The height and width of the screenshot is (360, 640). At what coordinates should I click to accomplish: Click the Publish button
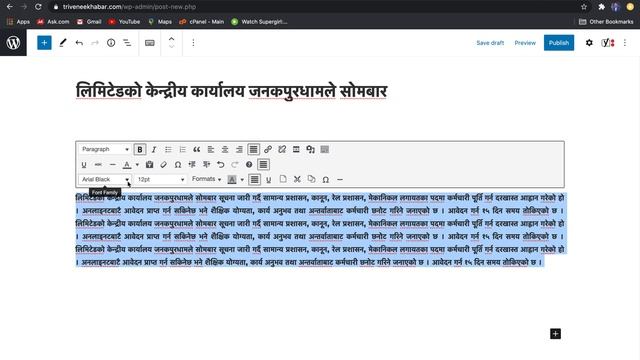point(559,43)
